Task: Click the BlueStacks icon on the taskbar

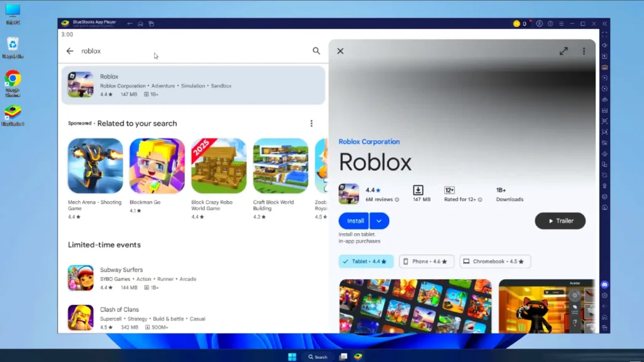Action: (x=358, y=357)
